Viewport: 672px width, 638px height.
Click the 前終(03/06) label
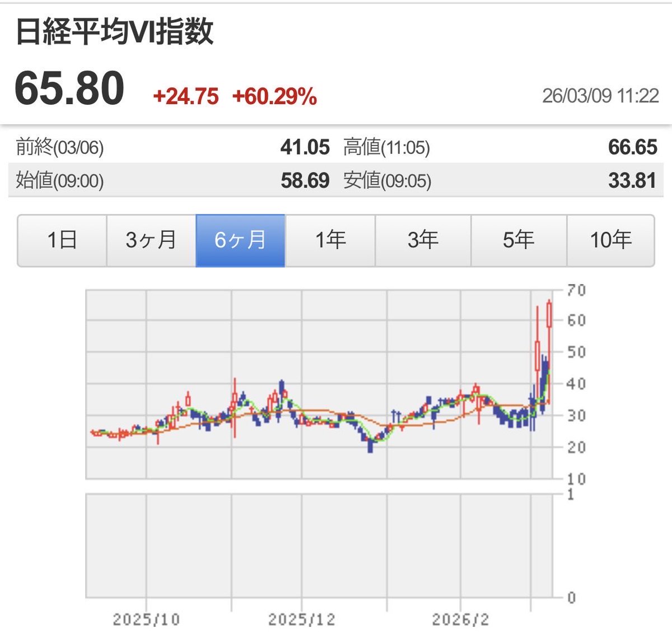(x=60, y=147)
